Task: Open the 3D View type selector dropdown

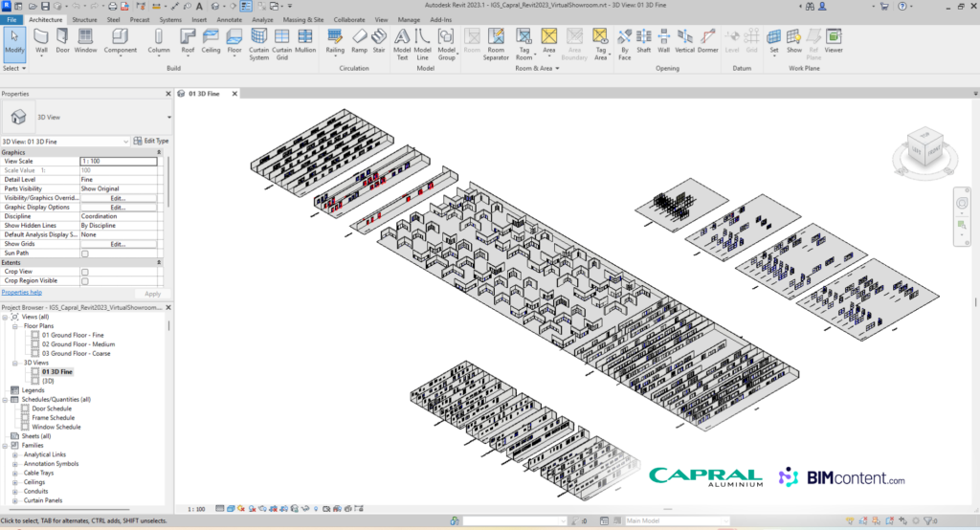Action: pos(168,118)
